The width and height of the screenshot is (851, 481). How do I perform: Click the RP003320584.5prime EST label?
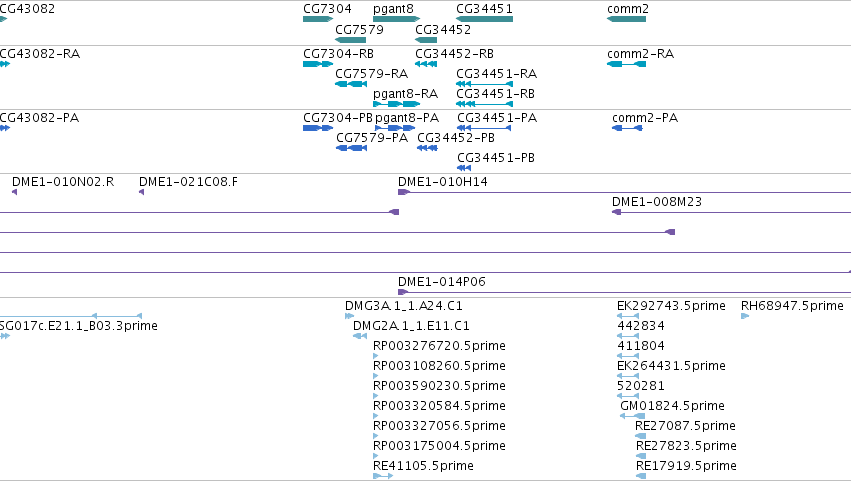coord(439,406)
